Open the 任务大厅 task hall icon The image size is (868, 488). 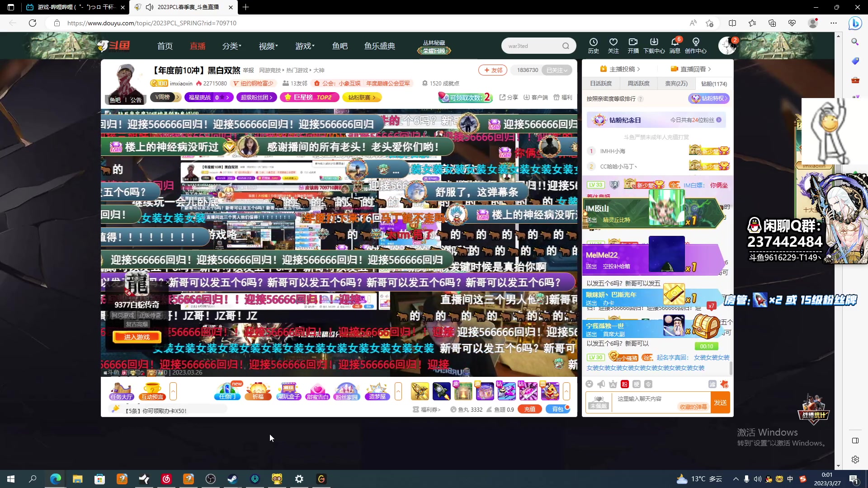click(x=121, y=391)
